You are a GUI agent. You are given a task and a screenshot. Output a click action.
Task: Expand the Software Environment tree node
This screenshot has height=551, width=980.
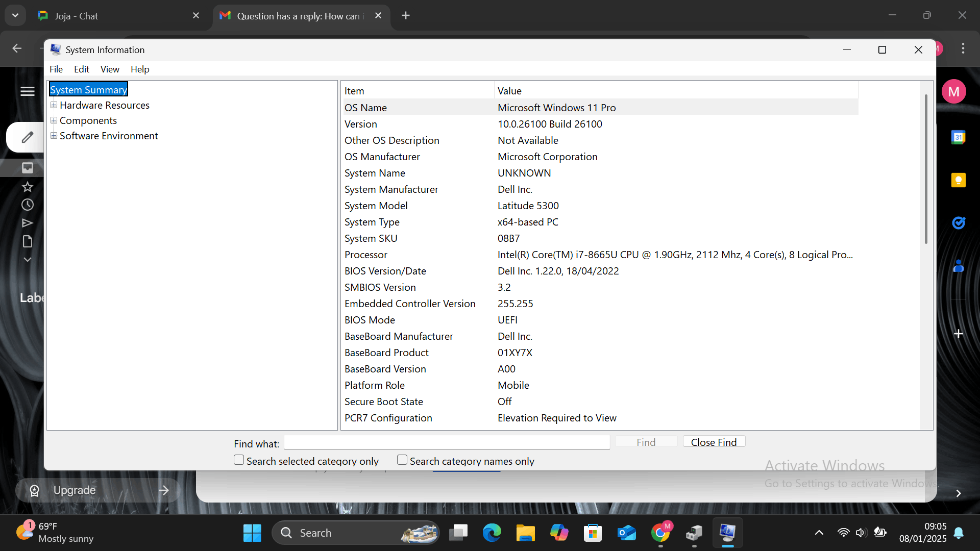click(54, 136)
